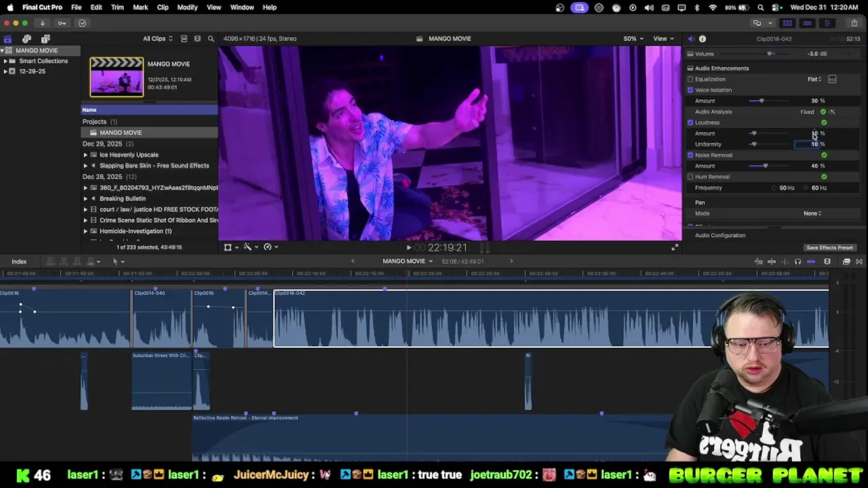Toggle audio skimming headphone icon
This screenshot has height=488, width=868.
point(797,262)
